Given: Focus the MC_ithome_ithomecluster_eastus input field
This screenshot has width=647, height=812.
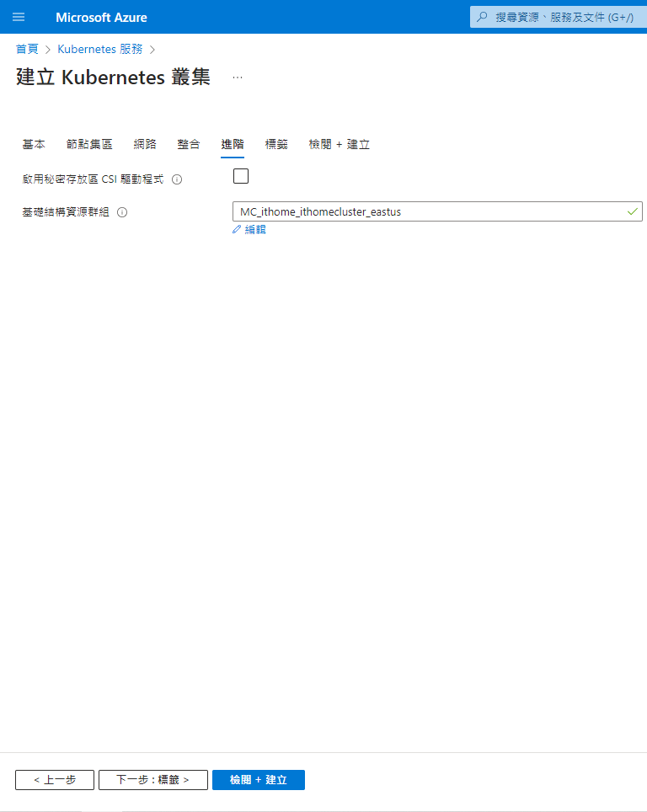Looking at the screenshot, I should (438, 211).
